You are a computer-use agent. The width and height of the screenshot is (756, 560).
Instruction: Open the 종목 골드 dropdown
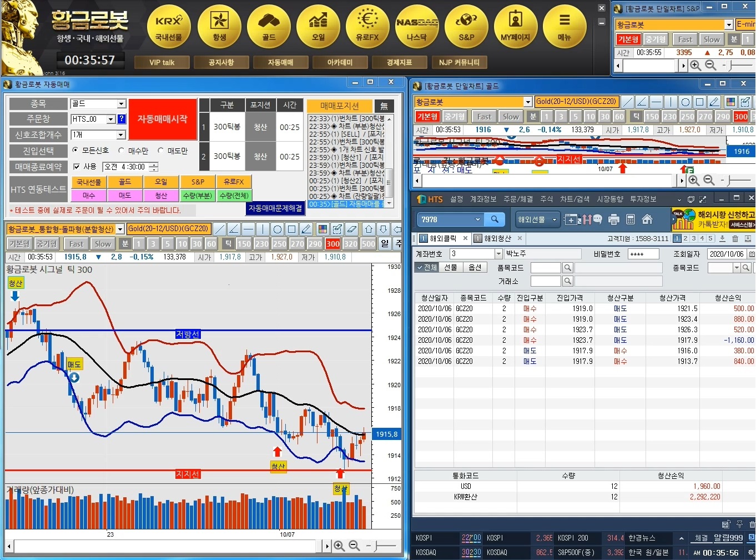coord(121,104)
